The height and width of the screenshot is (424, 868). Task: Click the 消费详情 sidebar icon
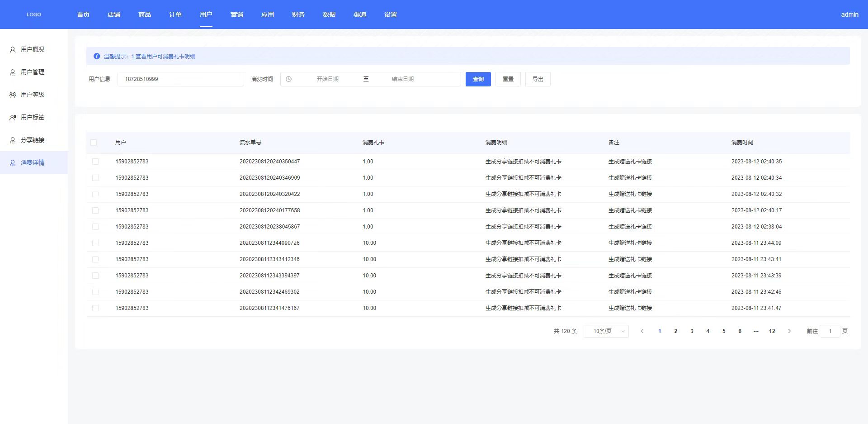(13, 163)
